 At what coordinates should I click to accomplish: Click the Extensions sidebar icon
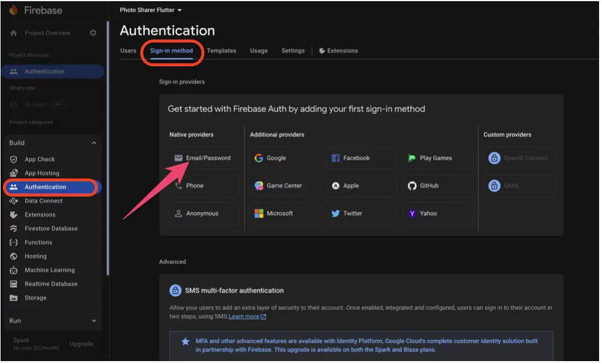point(13,215)
